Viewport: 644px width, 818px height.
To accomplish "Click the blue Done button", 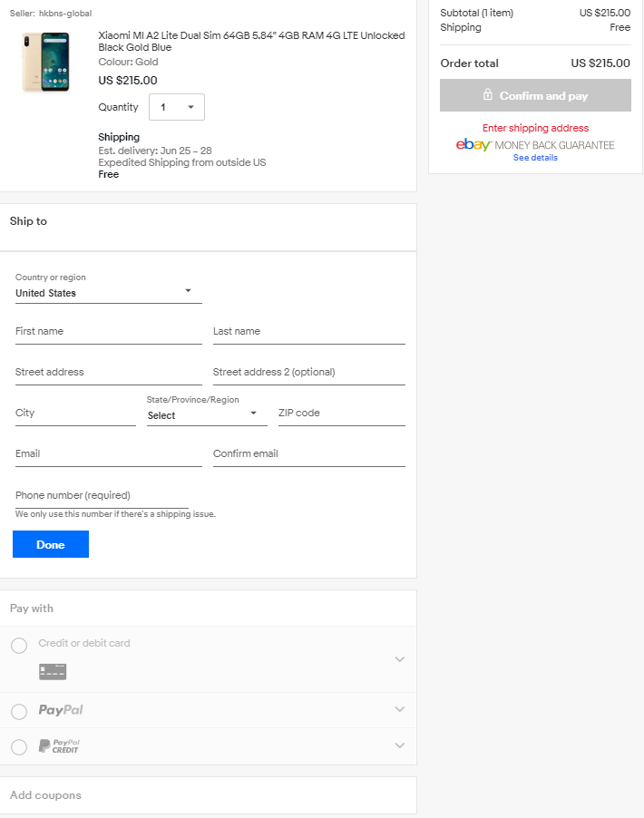I will (x=51, y=544).
